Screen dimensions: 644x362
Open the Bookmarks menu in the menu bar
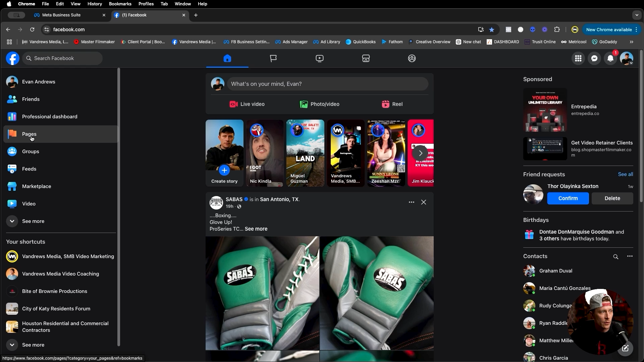(x=120, y=4)
